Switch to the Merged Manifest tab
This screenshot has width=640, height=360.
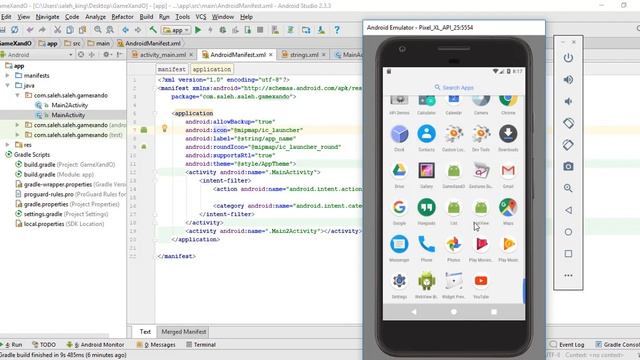pos(183,332)
